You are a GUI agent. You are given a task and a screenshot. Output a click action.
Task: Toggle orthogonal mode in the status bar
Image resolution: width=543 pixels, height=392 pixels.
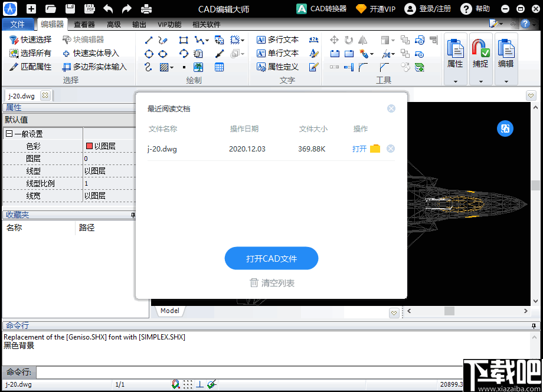click(x=199, y=383)
